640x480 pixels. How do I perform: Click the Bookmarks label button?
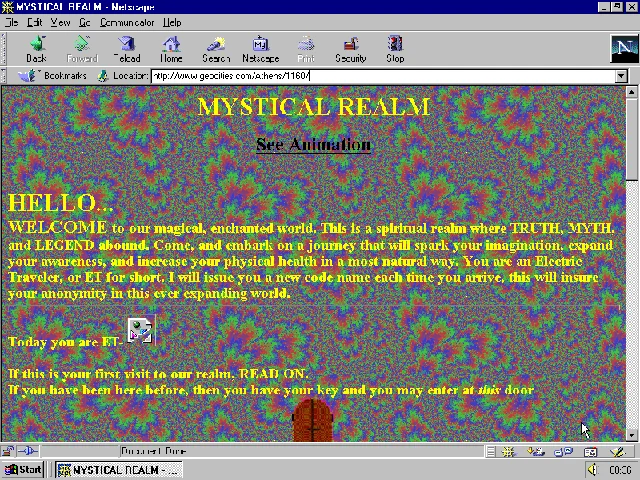click(65, 76)
